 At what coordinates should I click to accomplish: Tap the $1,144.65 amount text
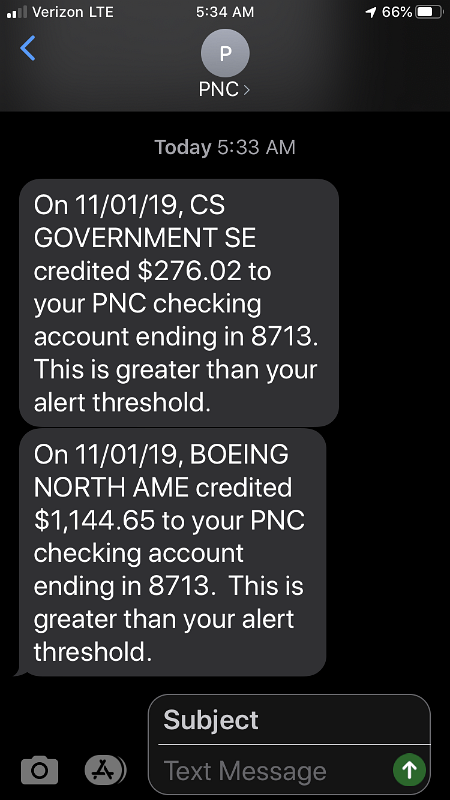[x=94, y=520]
